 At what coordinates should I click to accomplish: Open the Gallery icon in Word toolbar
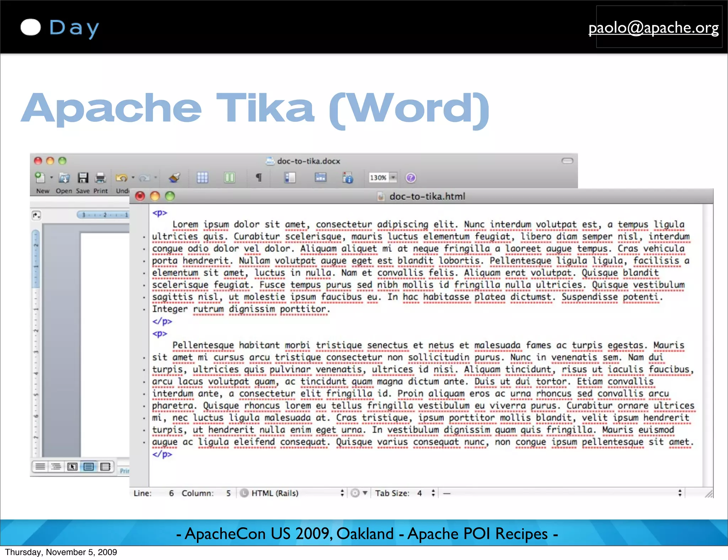[320, 177]
